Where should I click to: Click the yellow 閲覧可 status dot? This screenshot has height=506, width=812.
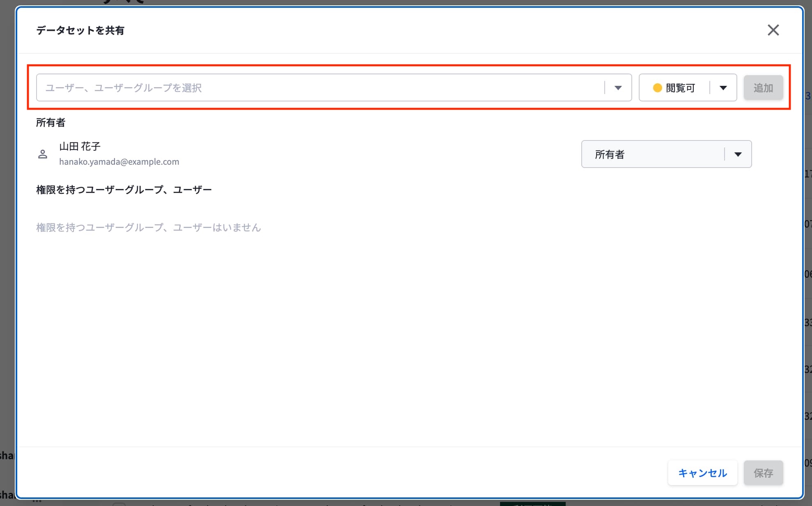point(657,88)
